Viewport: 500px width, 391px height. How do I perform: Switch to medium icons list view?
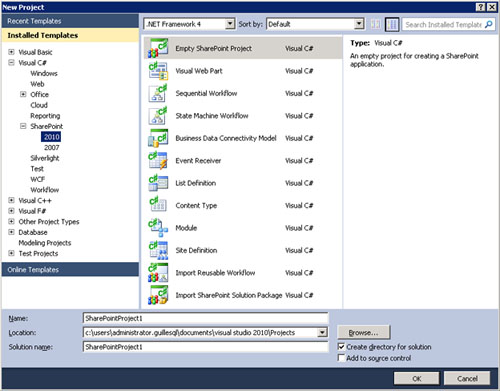coord(392,24)
